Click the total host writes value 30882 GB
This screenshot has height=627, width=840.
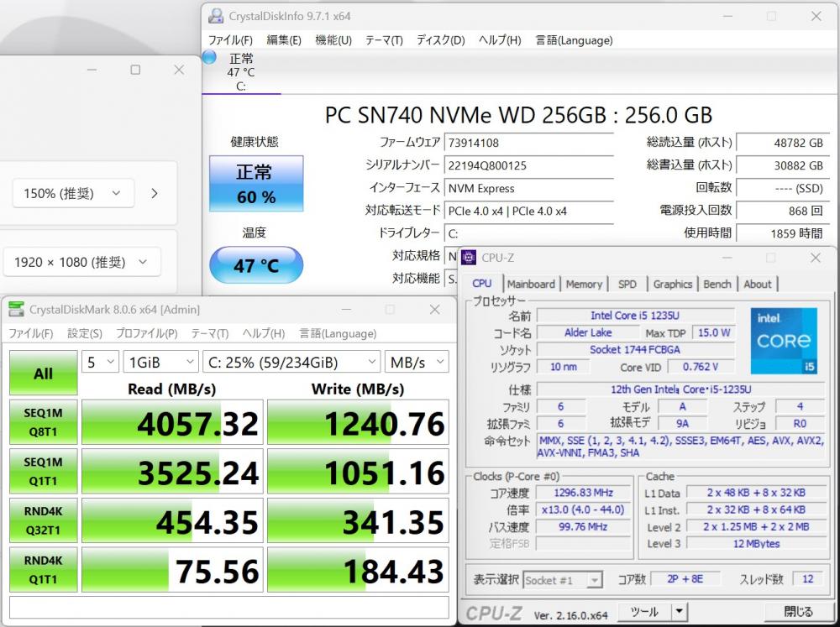[x=783, y=165]
